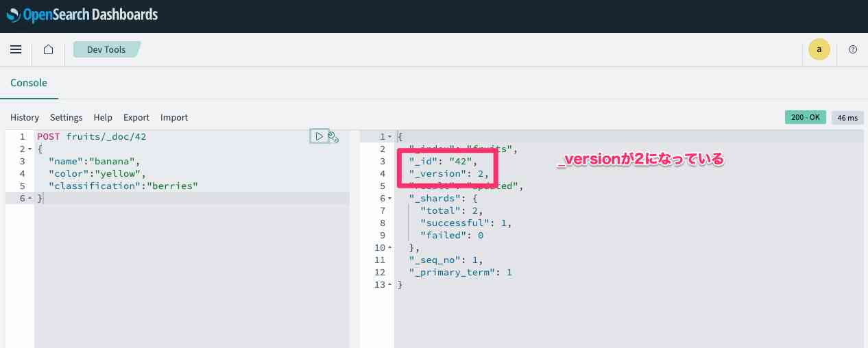Open the wrench request options icon
The width and height of the screenshot is (868, 348).
point(334,137)
